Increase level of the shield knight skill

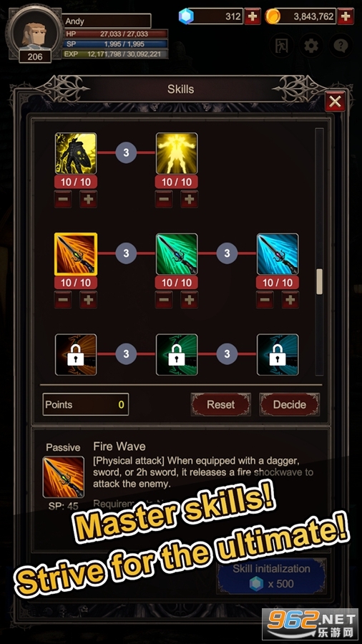(x=88, y=199)
